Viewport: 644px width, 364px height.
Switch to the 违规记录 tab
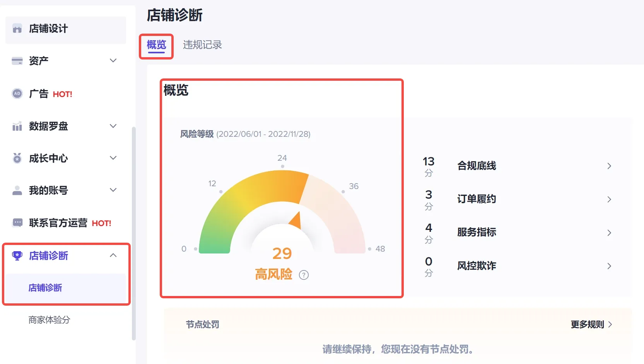(203, 44)
